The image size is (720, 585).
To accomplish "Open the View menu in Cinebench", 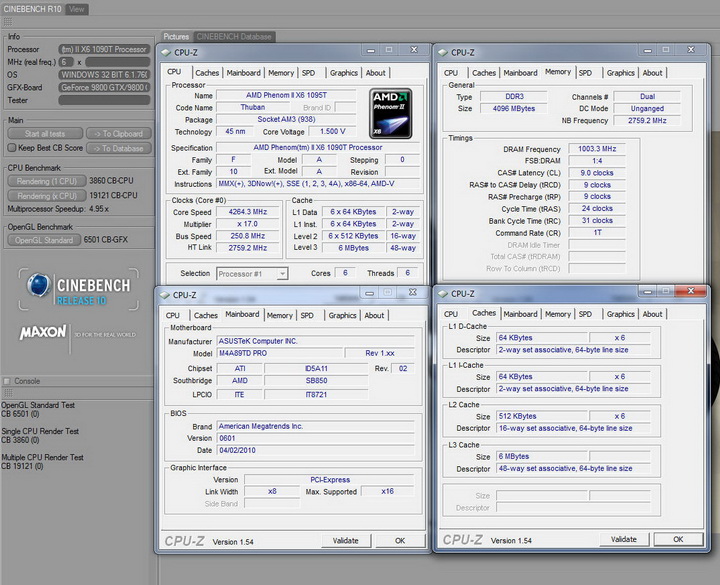I will click(77, 9).
